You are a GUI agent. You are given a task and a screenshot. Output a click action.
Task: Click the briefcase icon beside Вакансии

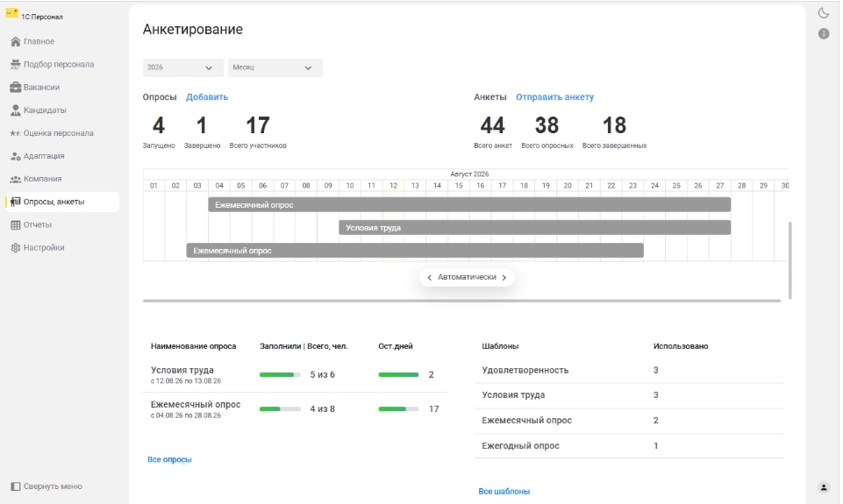click(x=16, y=87)
